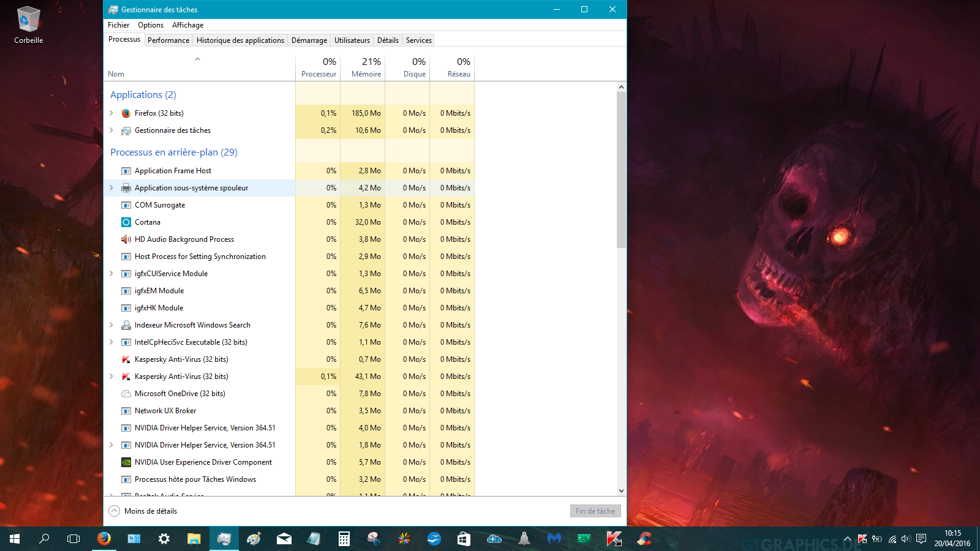Click the Microsoft OneDrive cloud icon
The image size is (980, 551).
pyautogui.click(x=126, y=394)
